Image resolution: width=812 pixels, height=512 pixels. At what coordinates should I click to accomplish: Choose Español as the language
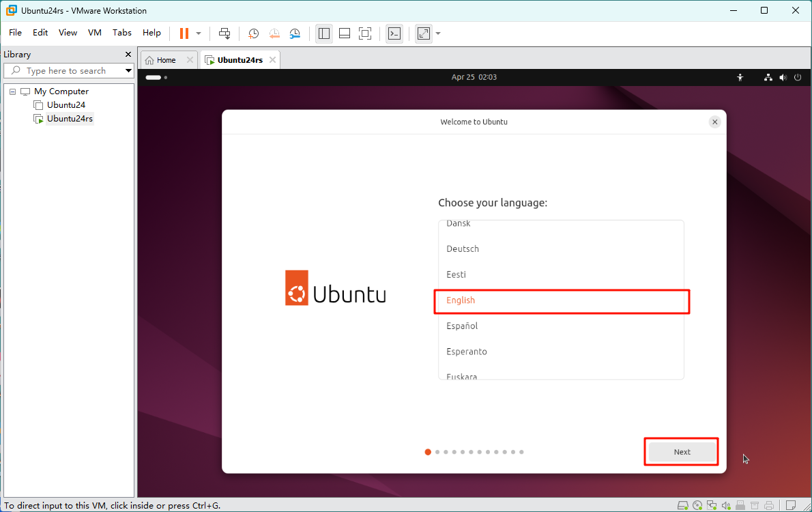click(x=561, y=326)
